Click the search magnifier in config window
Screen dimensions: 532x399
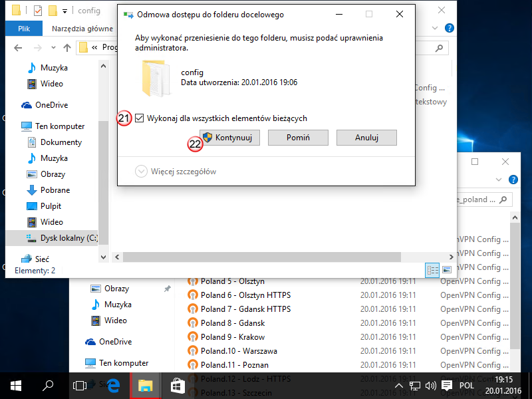coord(439,48)
